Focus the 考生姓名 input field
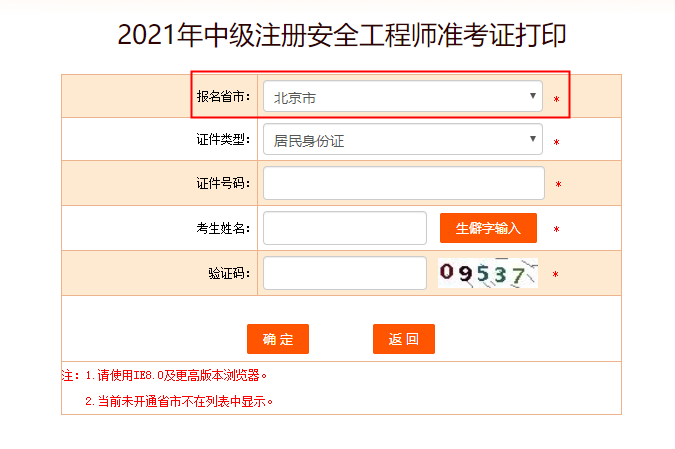The height and width of the screenshot is (449, 675). tap(345, 228)
